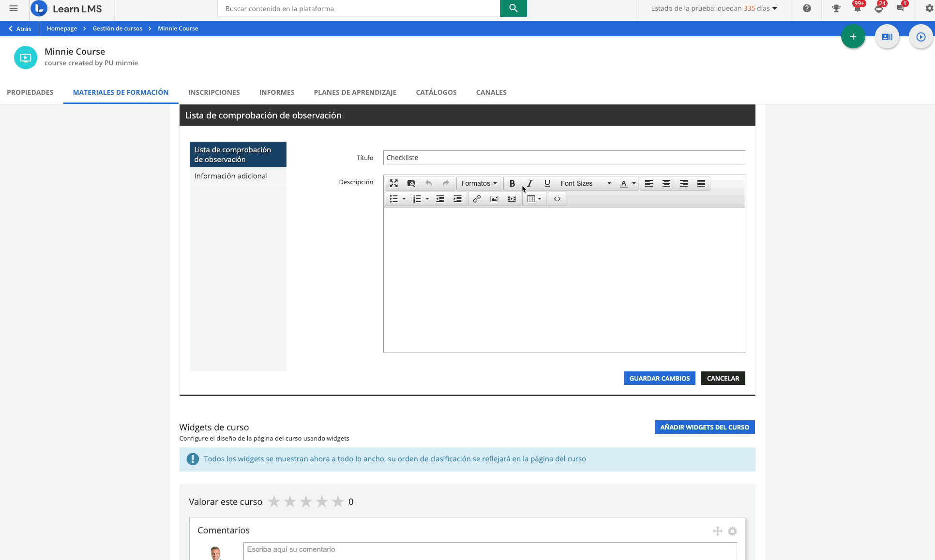Decrease indent in editor
Viewport: 935px width, 560px height.
tap(440, 199)
